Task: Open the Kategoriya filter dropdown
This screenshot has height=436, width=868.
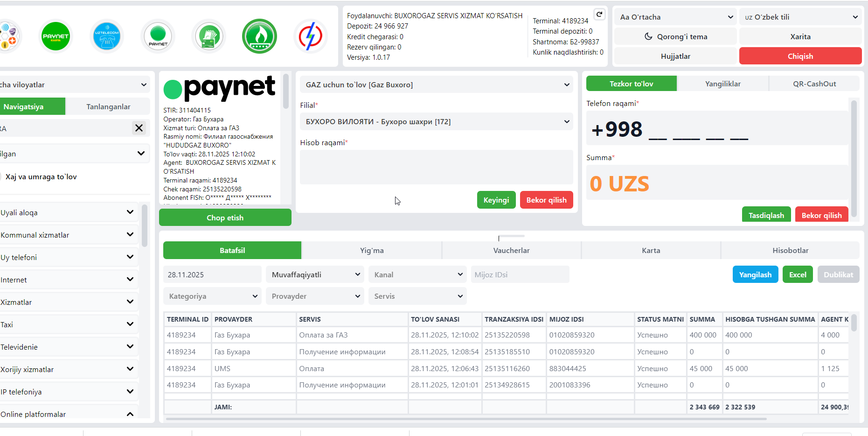Action: coord(212,296)
